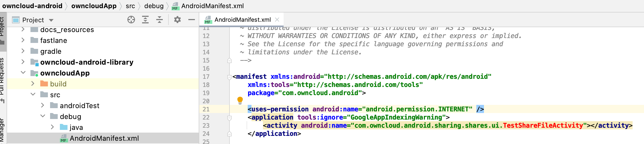
Task: Click the Expand All icon in Project toolbar
Action: pos(145,20)
